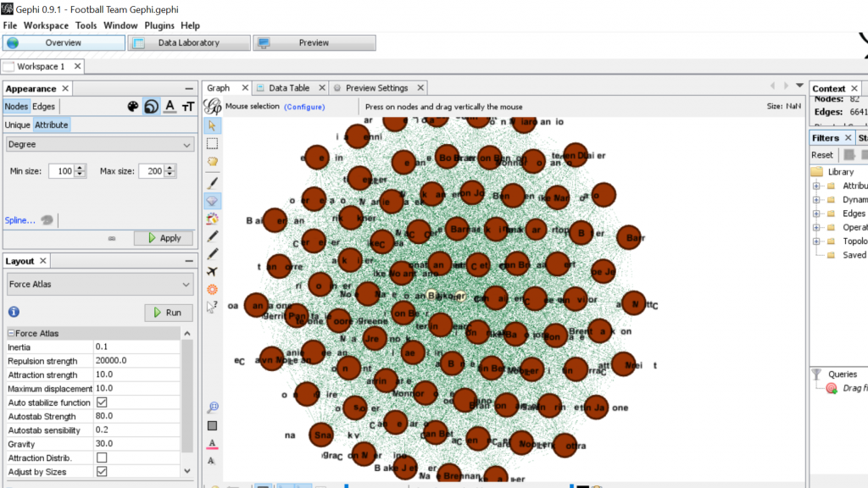Image resolution: width=868 pixels, height=488 pixels.
Task: Click the Run layout button
Action: pyautogui.click(x=168, y=313)
